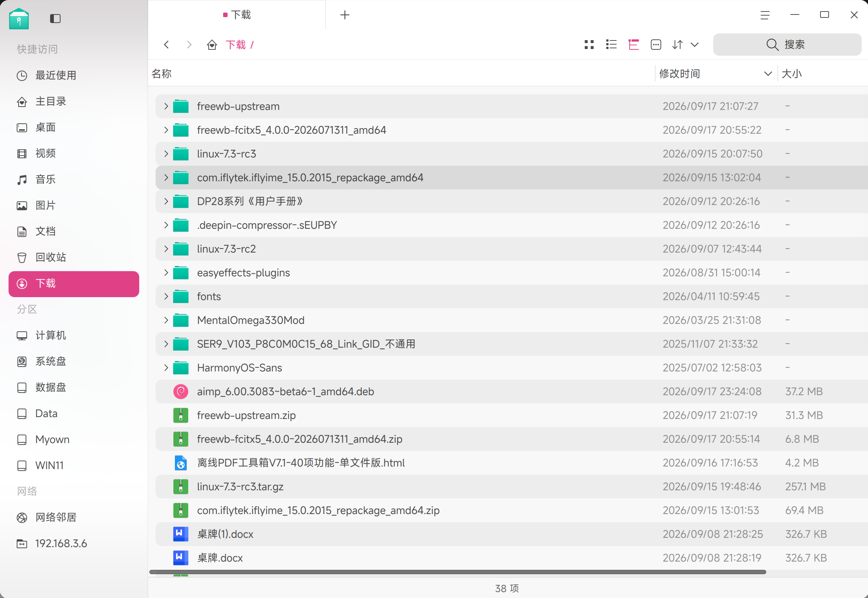868x598 pixels.
Task: Sort by 名称 column header
Action: coord(402,74)
